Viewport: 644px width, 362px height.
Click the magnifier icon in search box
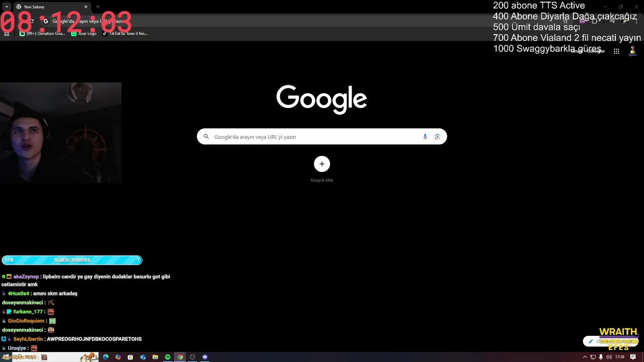[x=206, y=137]
